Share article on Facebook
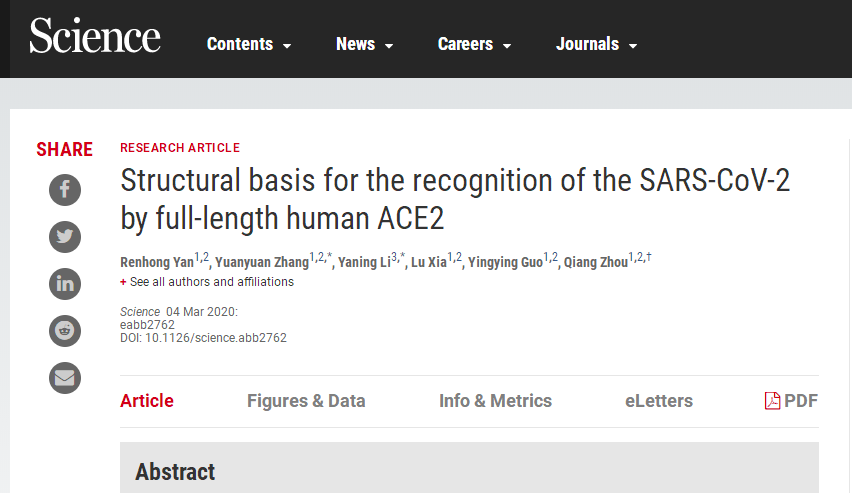This screenshot has height=493, width=852. (x=65, y=189)
